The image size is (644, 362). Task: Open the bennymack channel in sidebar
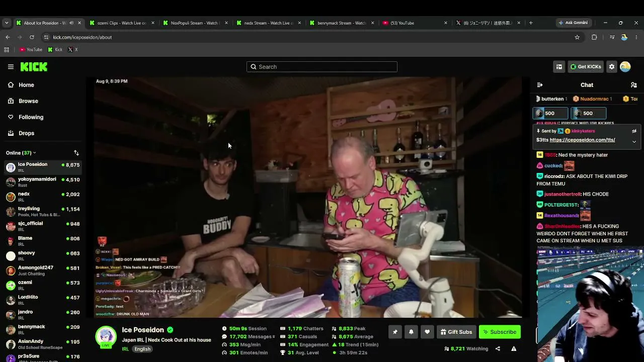pos(43,329)
